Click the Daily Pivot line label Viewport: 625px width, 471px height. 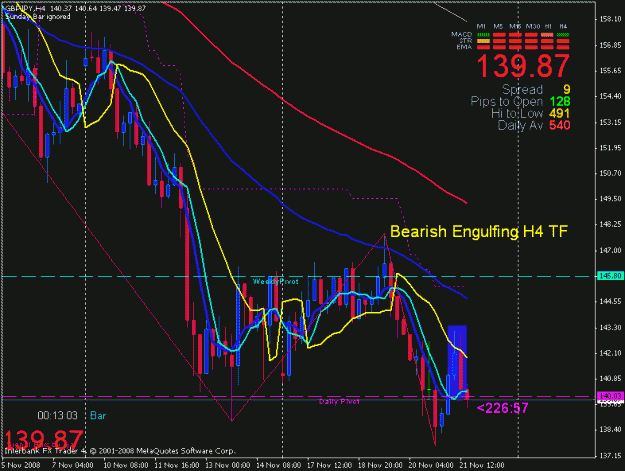339,401
